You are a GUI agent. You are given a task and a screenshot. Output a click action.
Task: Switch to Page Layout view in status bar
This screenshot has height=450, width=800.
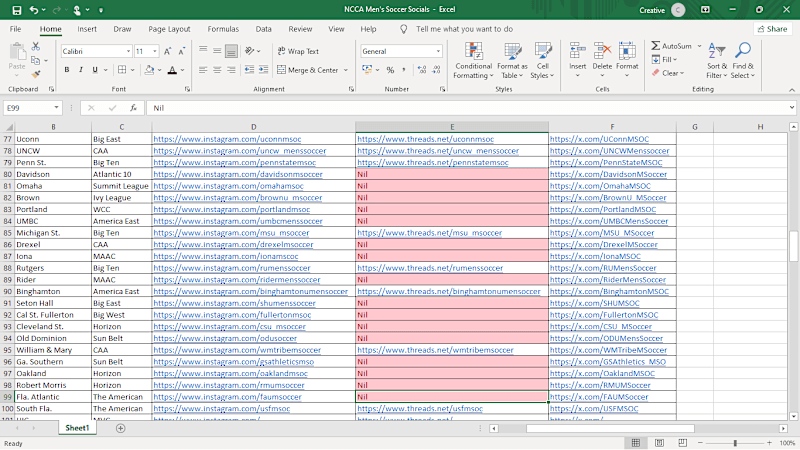click(x=659, y=443)
